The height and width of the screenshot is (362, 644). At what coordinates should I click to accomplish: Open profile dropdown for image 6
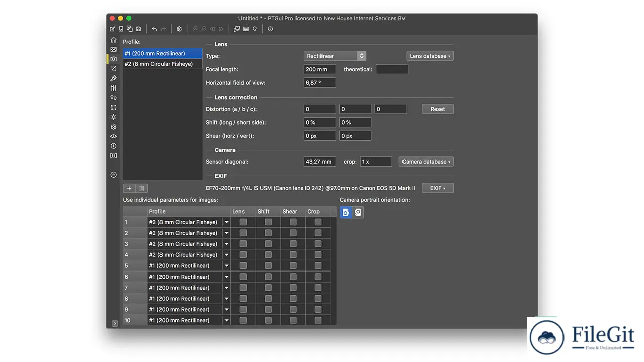pos(226,277)
